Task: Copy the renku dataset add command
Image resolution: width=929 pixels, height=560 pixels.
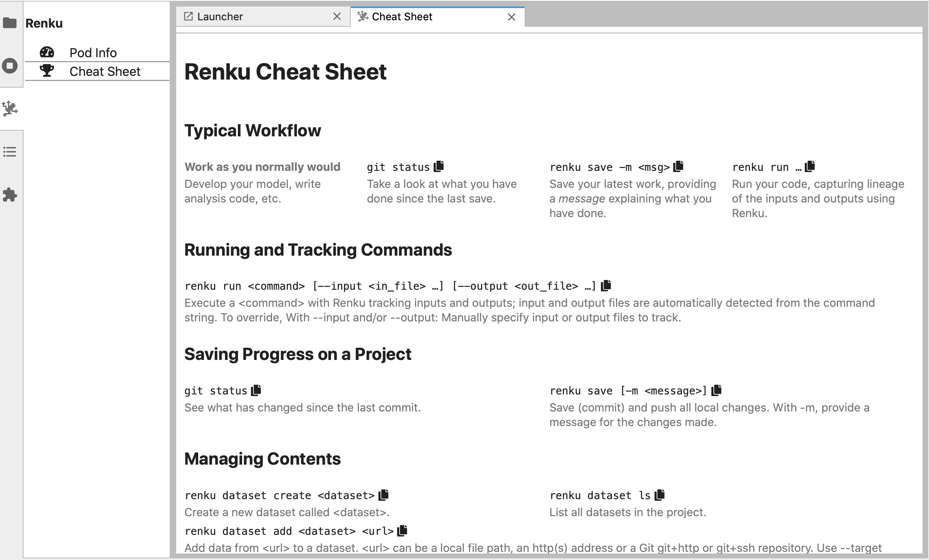Action: pos(402,530)
